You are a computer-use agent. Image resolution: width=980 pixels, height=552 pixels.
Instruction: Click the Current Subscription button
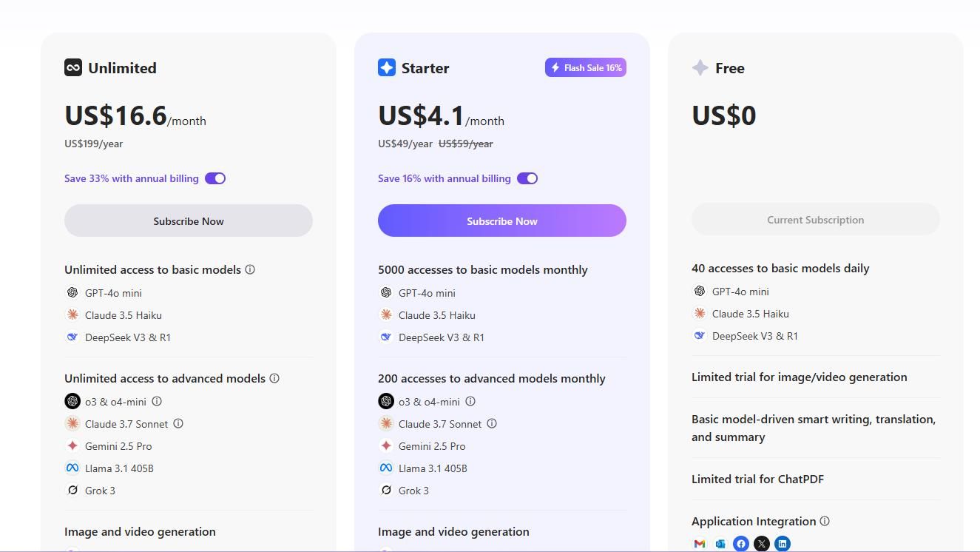coord(816,220)
